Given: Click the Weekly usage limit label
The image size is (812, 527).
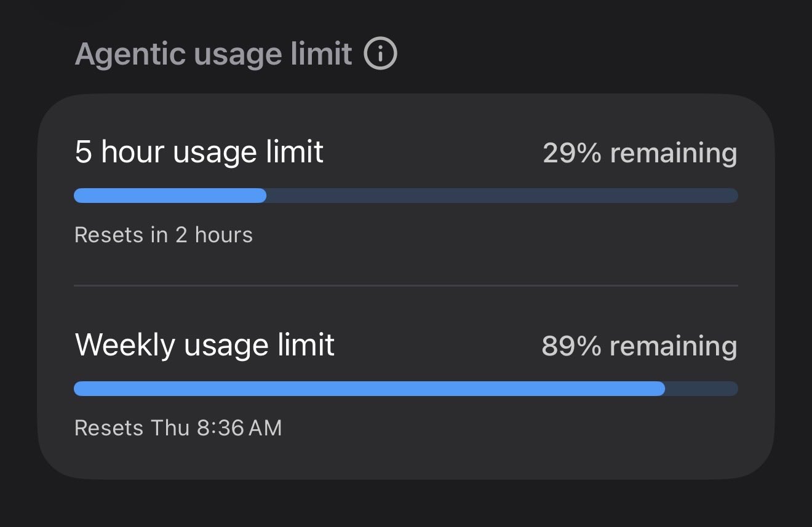Looking at the screenshot, I should [x=204, y=345].
